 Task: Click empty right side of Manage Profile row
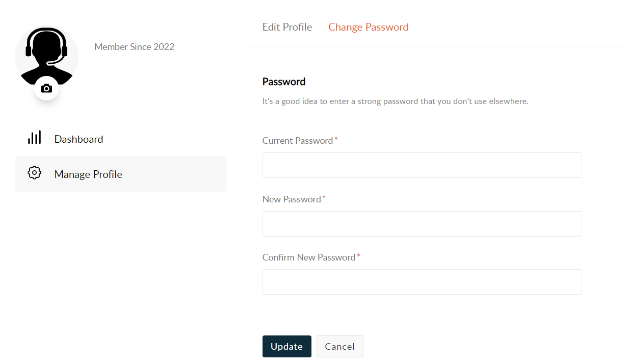[x=194, y=174]
